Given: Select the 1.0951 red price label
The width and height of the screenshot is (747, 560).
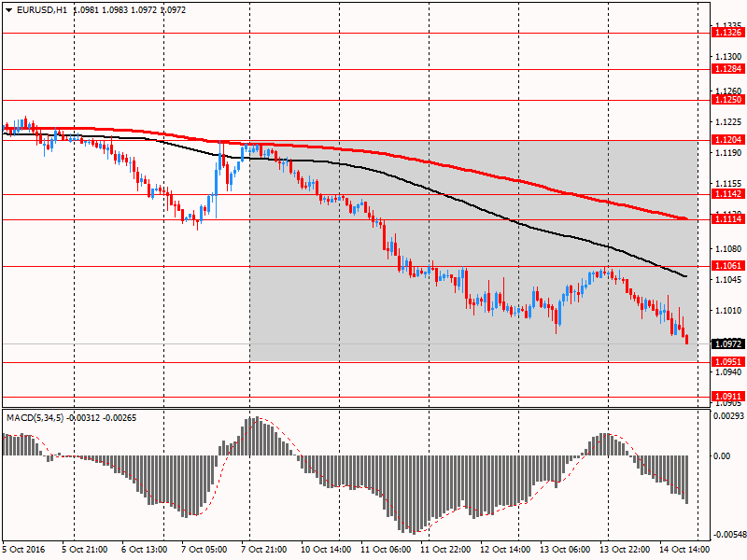Looking at the screenshot, I should point(727,361).
